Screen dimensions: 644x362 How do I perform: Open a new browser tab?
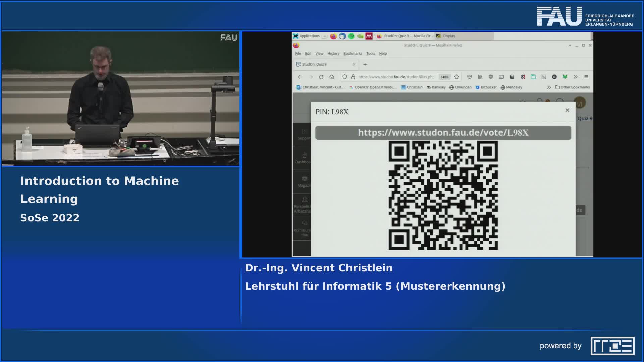[x=365, y=65]
